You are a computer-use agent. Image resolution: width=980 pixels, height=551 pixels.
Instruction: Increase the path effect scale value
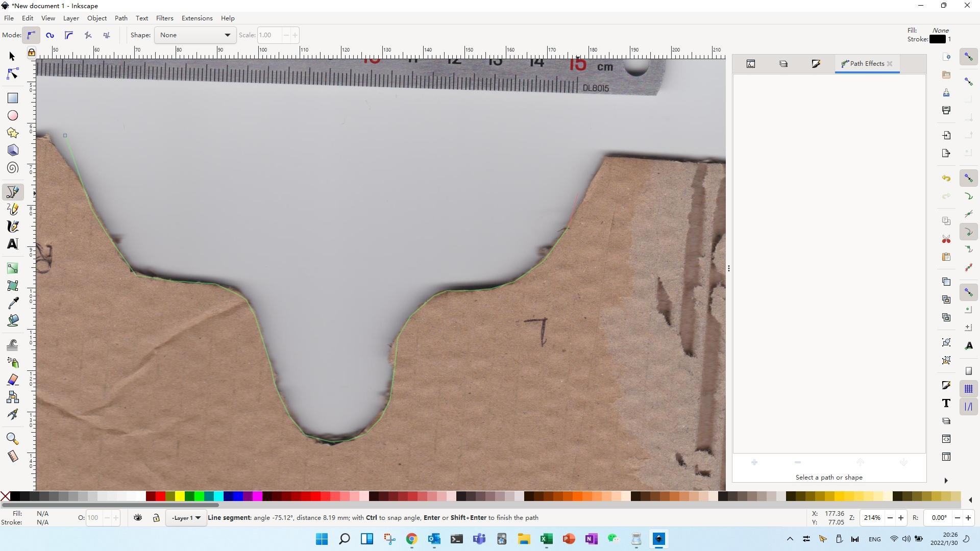[295, 35]
